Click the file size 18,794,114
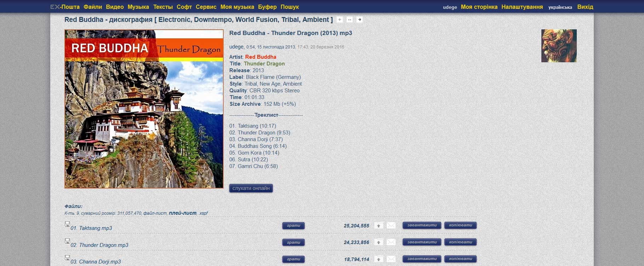Image resolution: width=644 pixels, height=266 pixels. (356, 259)
